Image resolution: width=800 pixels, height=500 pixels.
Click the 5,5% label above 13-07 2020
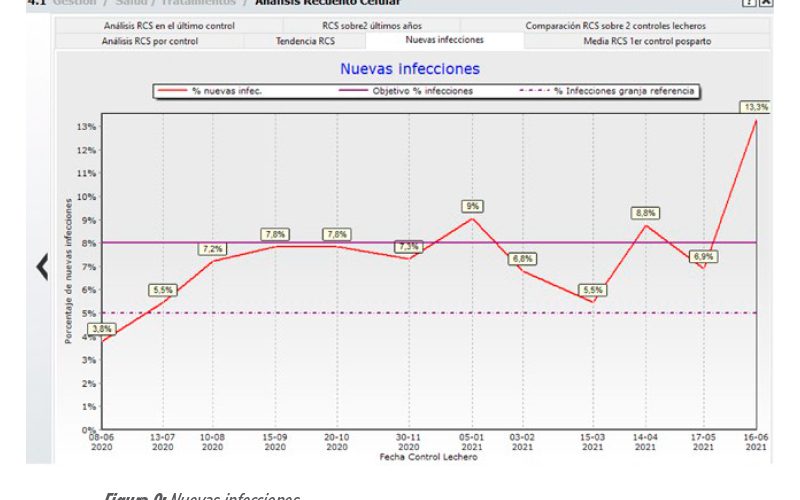[163, 290]
